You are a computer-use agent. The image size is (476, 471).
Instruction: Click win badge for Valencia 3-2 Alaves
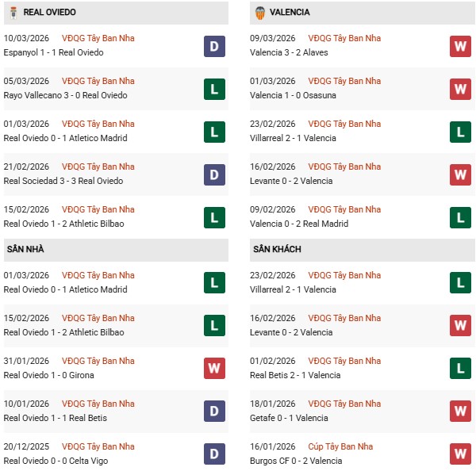click(x=461, y=46)
